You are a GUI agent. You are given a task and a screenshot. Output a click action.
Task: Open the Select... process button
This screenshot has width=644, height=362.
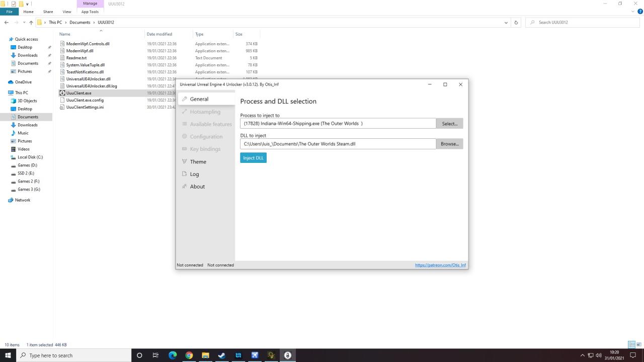tap(449, 124)
